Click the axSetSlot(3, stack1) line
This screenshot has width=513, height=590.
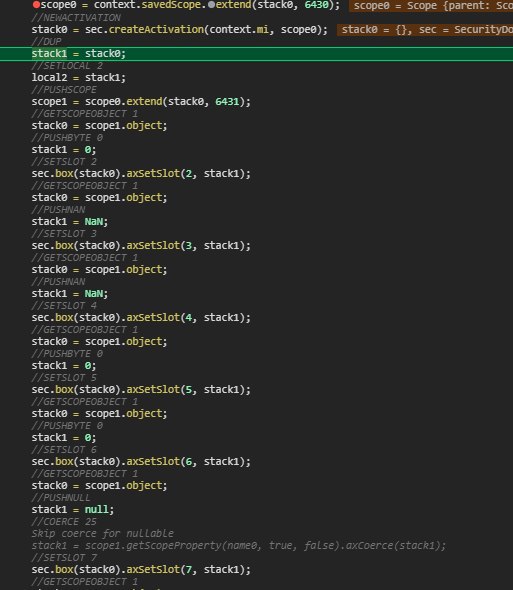coord(141,246)
